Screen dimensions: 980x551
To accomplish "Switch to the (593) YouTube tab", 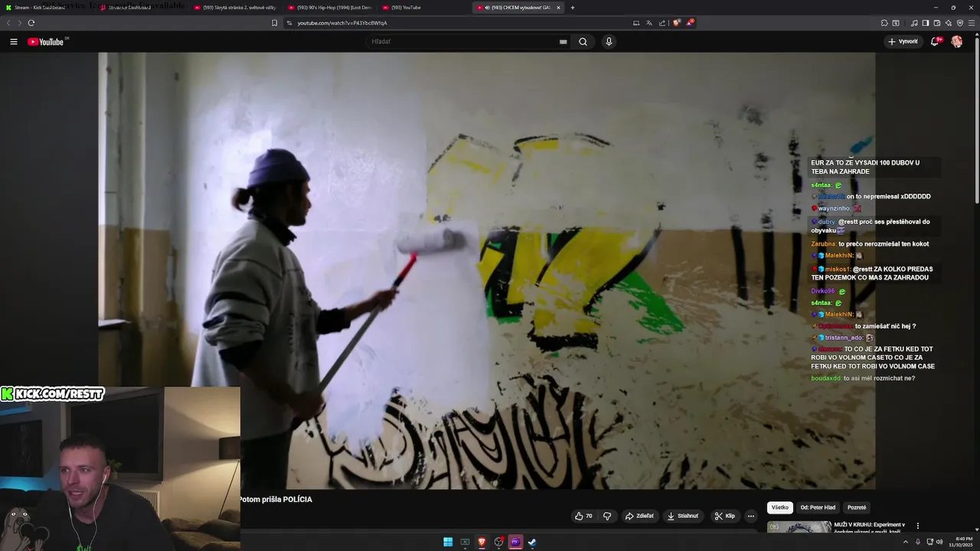I will pyautogui.click(x=423, y=8).
